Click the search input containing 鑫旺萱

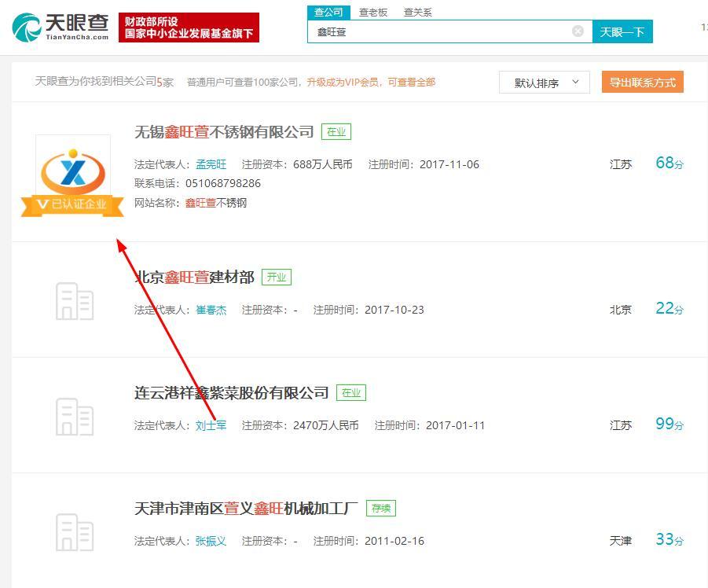[x=449, y=31]
